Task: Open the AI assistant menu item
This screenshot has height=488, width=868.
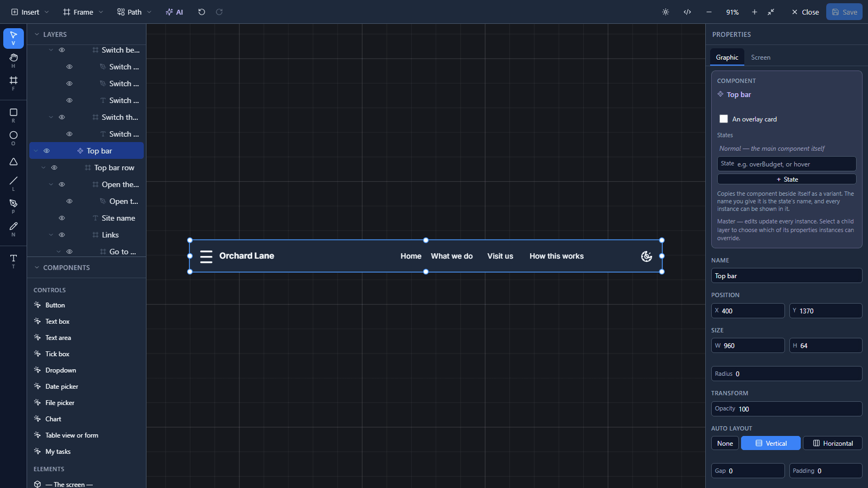Action: [x=175, y=12]
